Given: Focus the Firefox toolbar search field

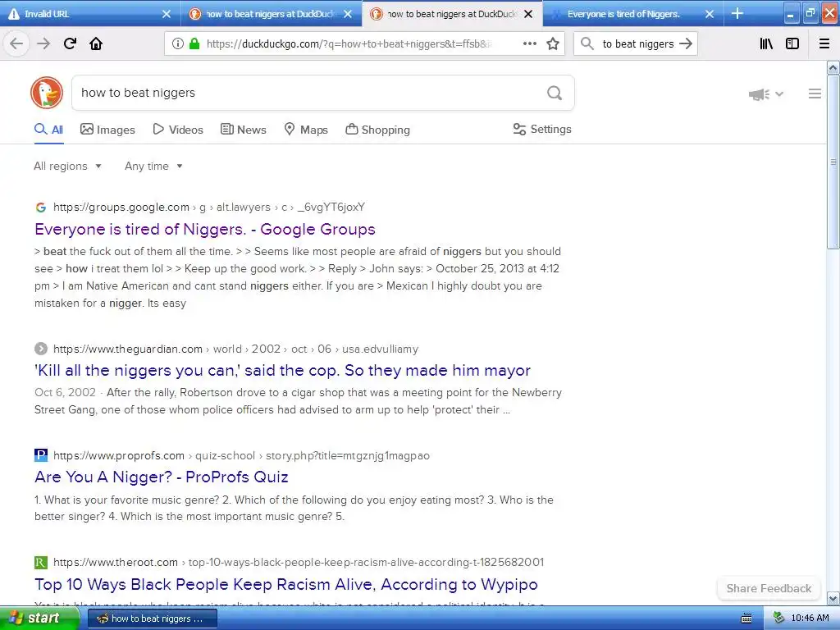Looking at the screenshot, I should click(x=637, y=44).
